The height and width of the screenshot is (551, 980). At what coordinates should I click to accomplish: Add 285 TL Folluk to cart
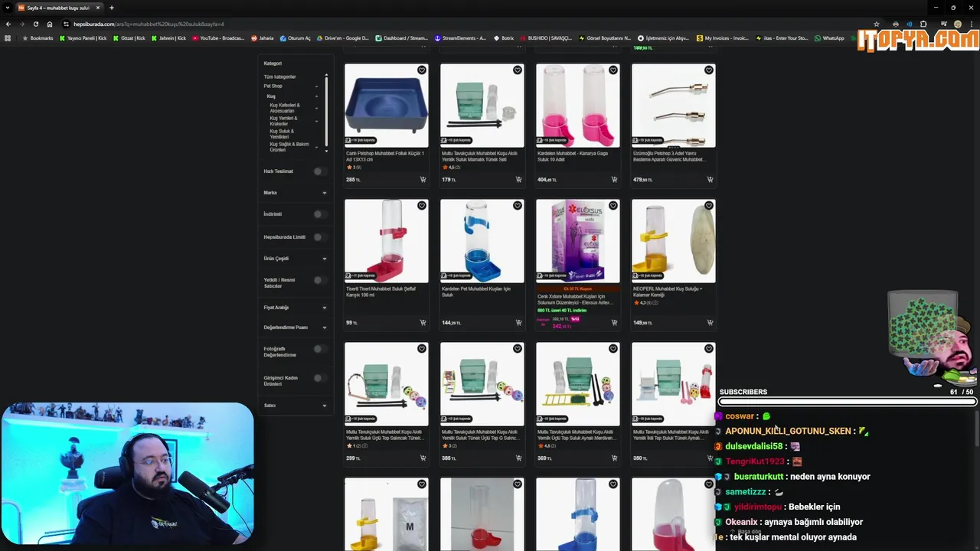point(423,180)
